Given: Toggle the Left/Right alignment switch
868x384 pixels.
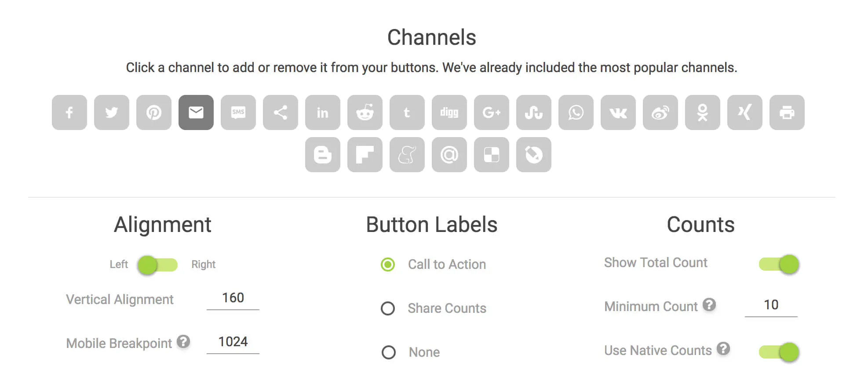Looking at the screenshot, I should [x=157, y=265].
